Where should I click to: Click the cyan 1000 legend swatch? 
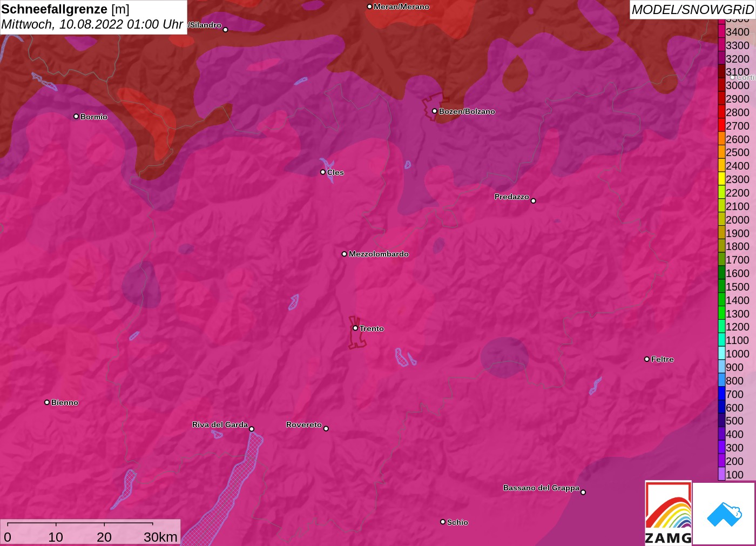click(721, 353)
